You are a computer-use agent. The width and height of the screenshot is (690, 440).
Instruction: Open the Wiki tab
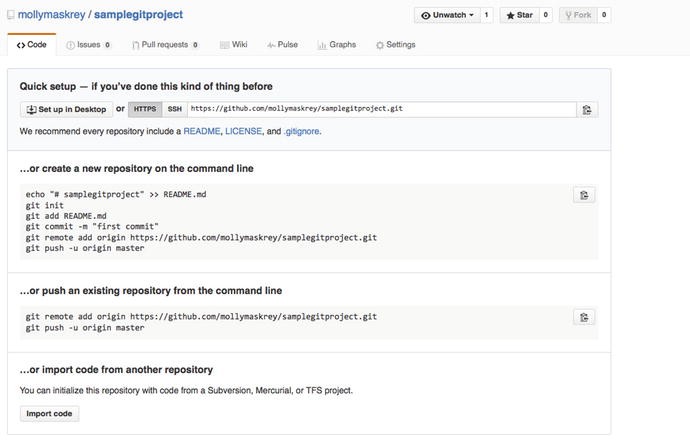point(234,45)
